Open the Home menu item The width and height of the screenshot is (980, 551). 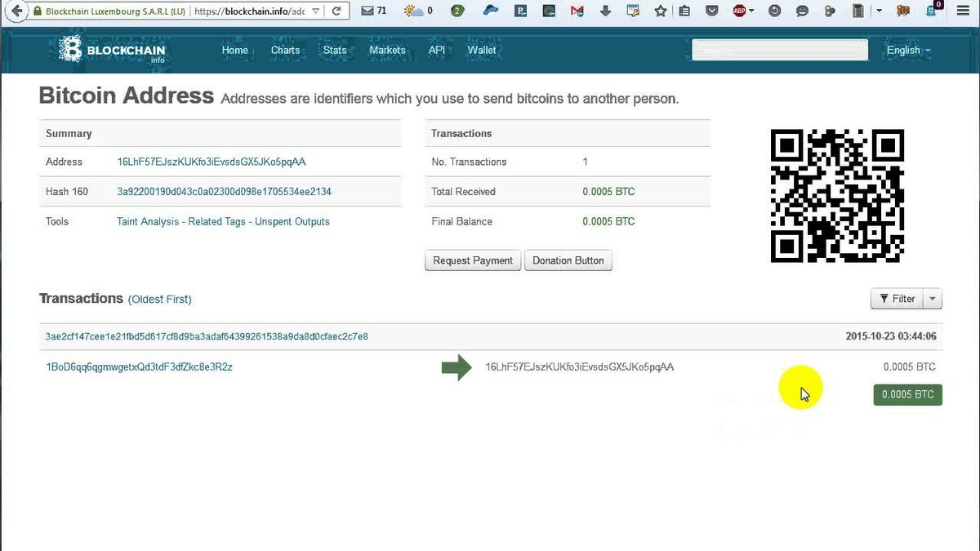tap(235, 50)
